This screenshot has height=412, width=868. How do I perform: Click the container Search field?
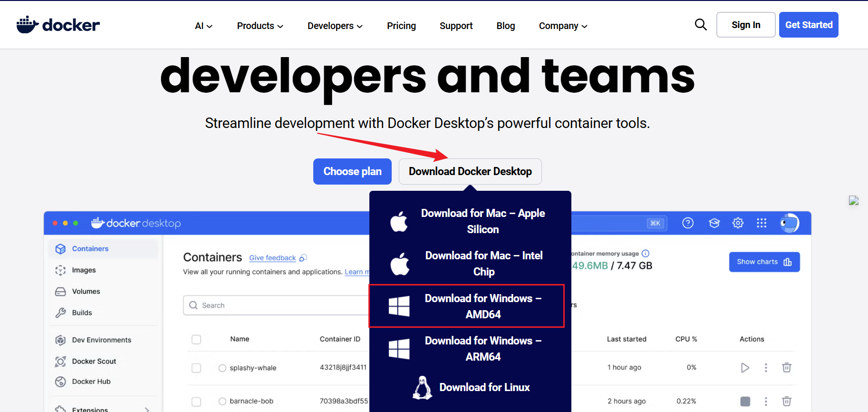click(x=277, y=305)
